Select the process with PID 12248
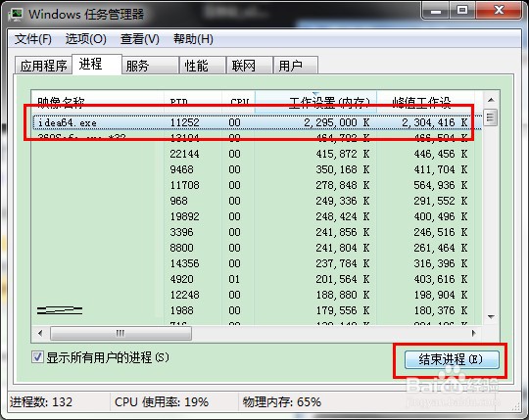The height and width of the screenshot is (420, 529). (257, 295)
